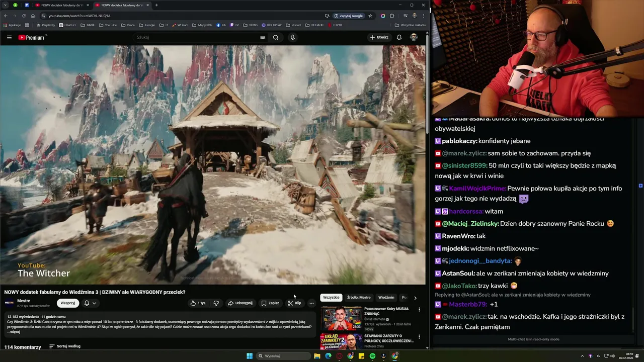
Task: Open Wszystkie zakładki bookmarks folder
Action: [410, 25]
